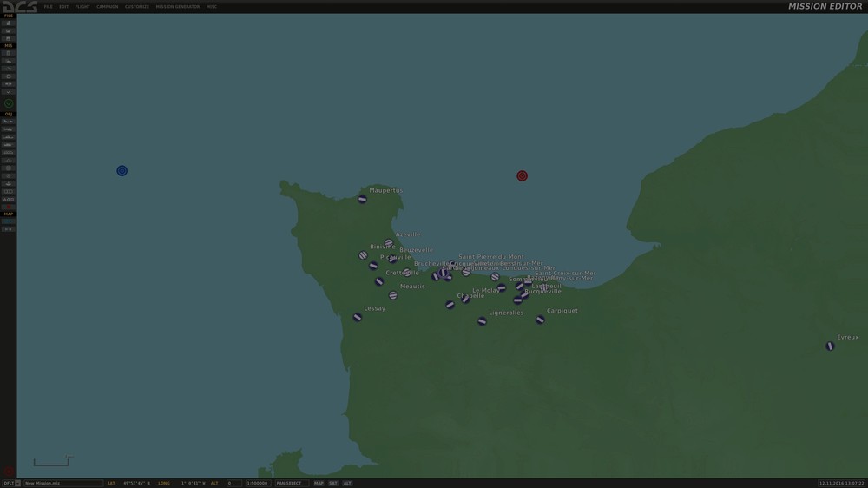Open the FILE menu

tap(48, 7)
